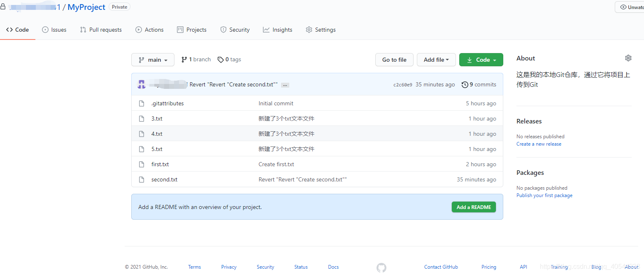Image resolution: width=644 pixels, height=274 pixels.
Task: Click file icon next to first.txt
Action: click(x=142, y=164)
